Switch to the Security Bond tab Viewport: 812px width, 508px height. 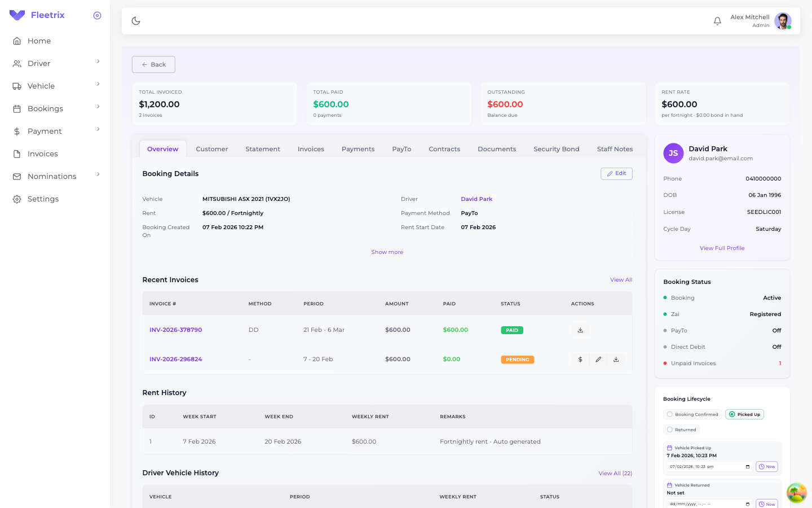pyautogui.click(x=557, y=148)
